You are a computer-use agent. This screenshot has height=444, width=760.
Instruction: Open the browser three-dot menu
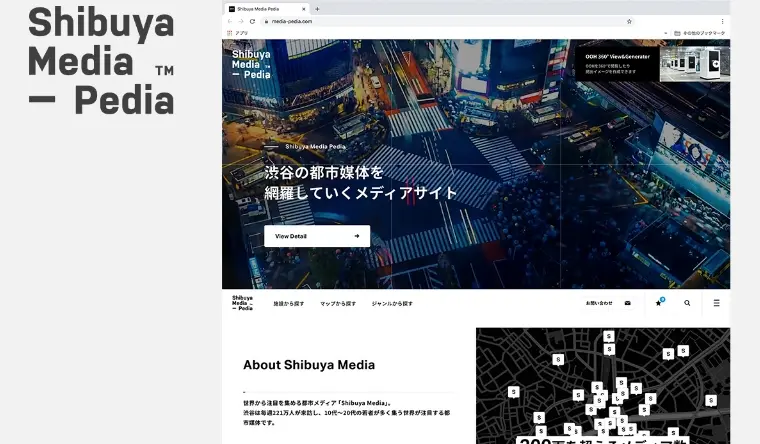722,21
